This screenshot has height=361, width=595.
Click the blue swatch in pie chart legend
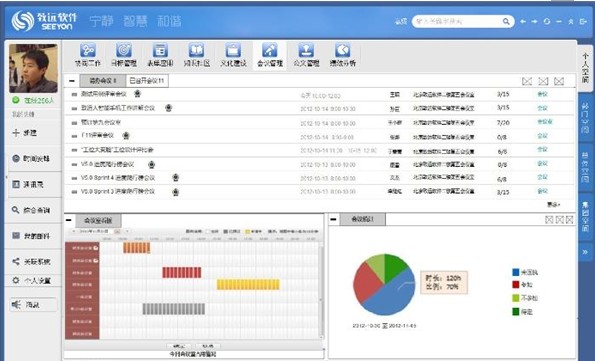click(x=516, y=272)
